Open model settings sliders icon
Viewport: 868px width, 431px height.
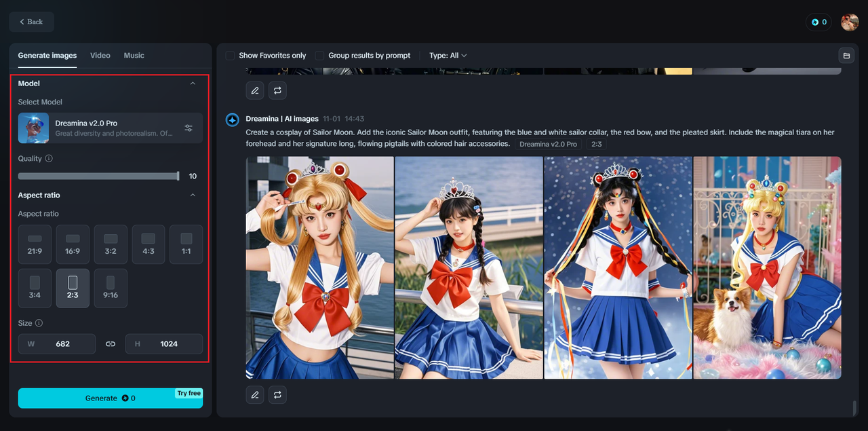pos(189,128)
